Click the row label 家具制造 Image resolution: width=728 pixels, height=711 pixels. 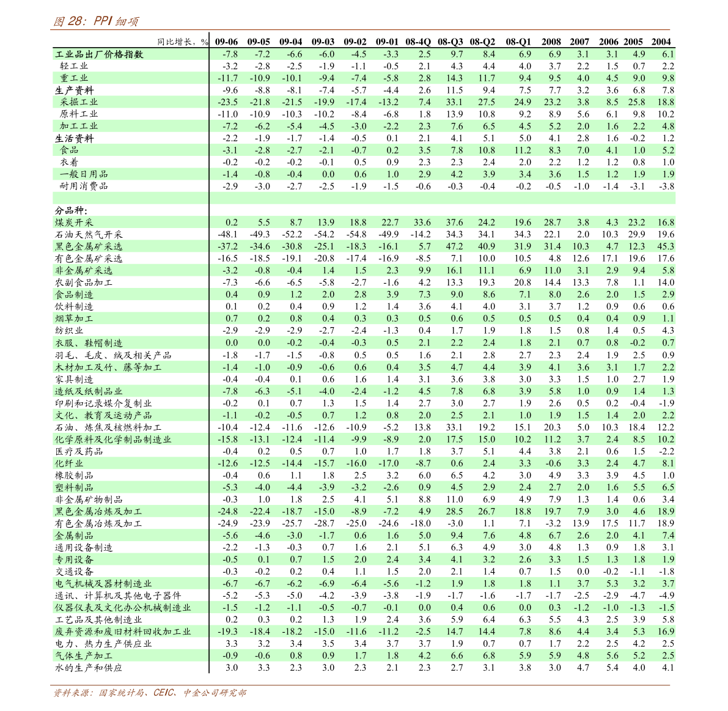click(x=74, y=380)
